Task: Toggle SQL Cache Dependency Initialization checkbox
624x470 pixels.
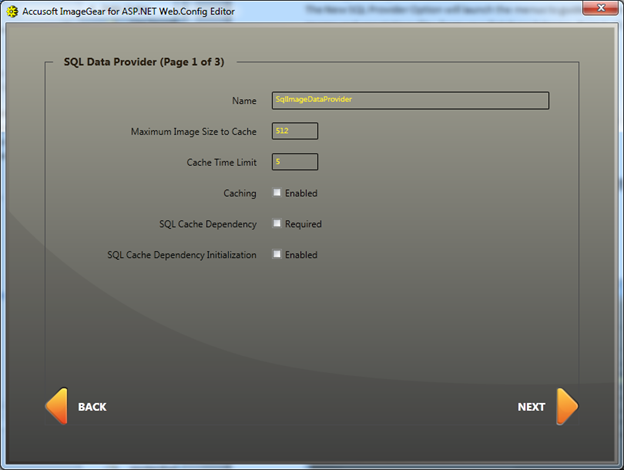Action: coord(277,255)
